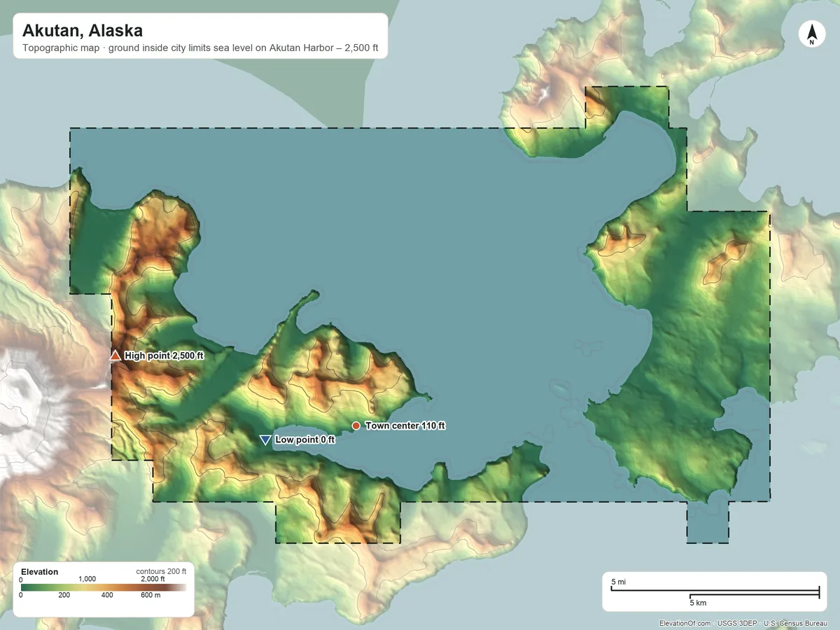Screen dimensions: 840x630
Task: Click the 'Low point 0 ft' label
Action: pyautogui.click(x=304, y=440)
